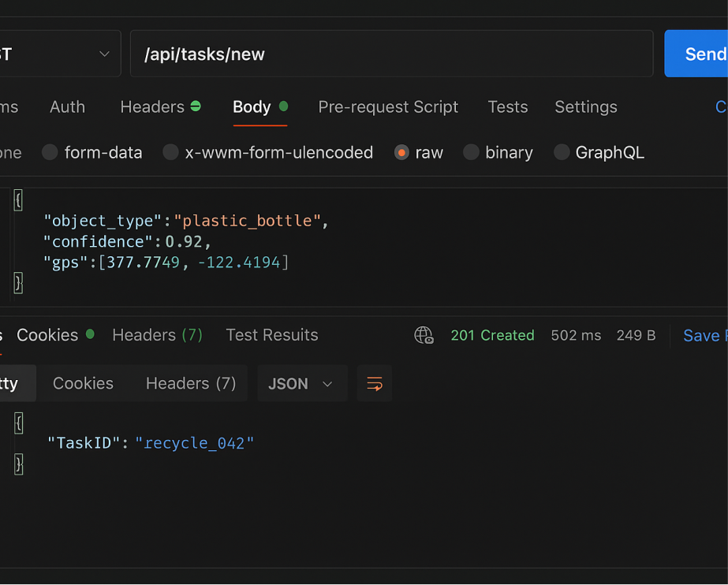This screenshot has height=585, width=728.
Task: Select the raw body radio option
Action: click(401, 152)
